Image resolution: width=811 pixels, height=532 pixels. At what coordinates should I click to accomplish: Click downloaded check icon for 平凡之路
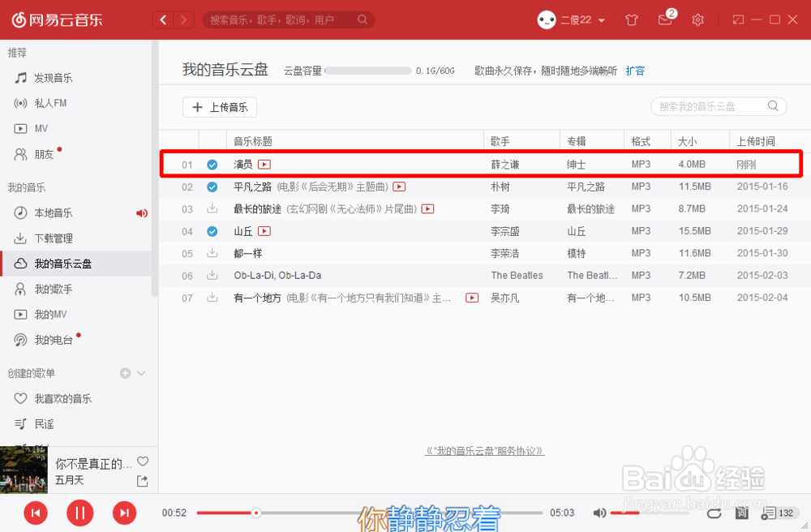pyautogui.click(x=212, y=187)
